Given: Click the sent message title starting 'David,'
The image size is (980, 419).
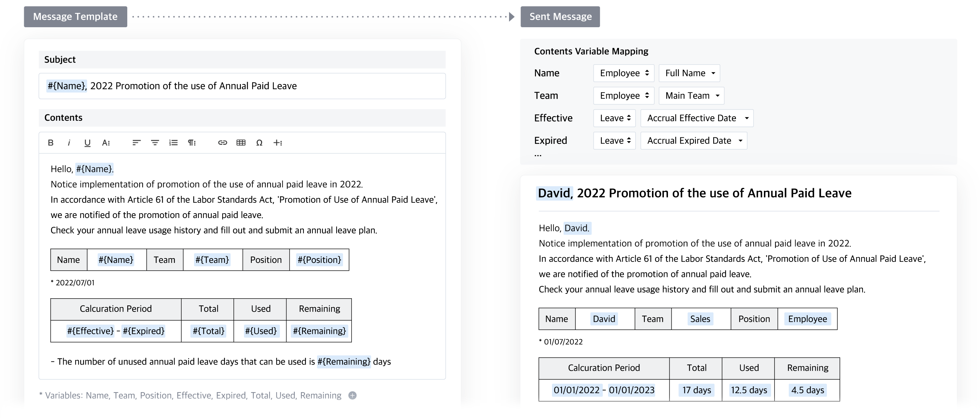Looking at the screenshot, I should (x=694, y=193).
